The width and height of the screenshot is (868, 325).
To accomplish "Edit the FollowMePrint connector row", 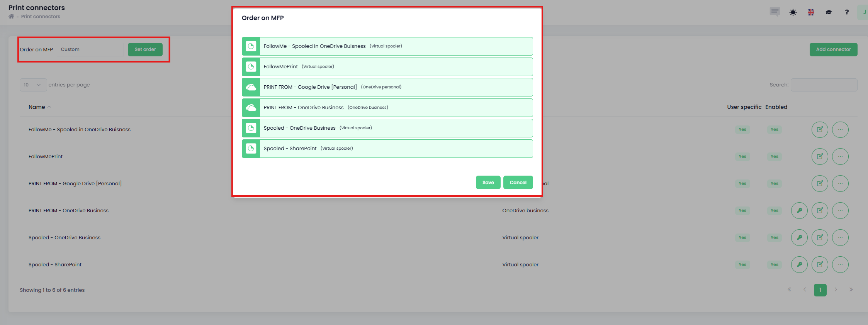I will point(820,157).
